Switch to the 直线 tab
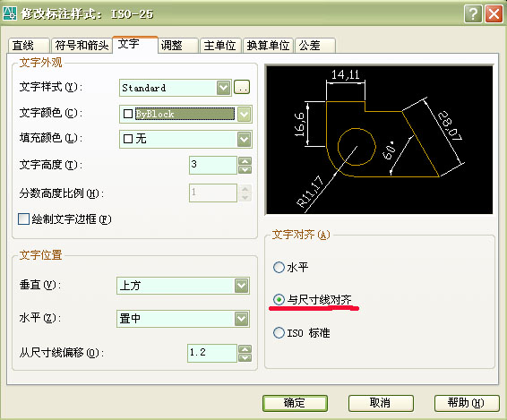The height and width of the screenshot is (420, 507). [x=29, y=46]
